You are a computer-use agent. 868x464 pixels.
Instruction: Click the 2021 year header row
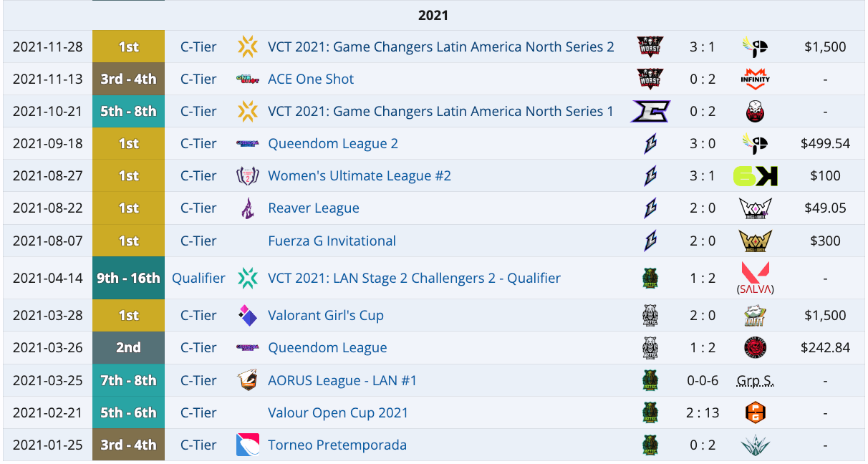433,15
